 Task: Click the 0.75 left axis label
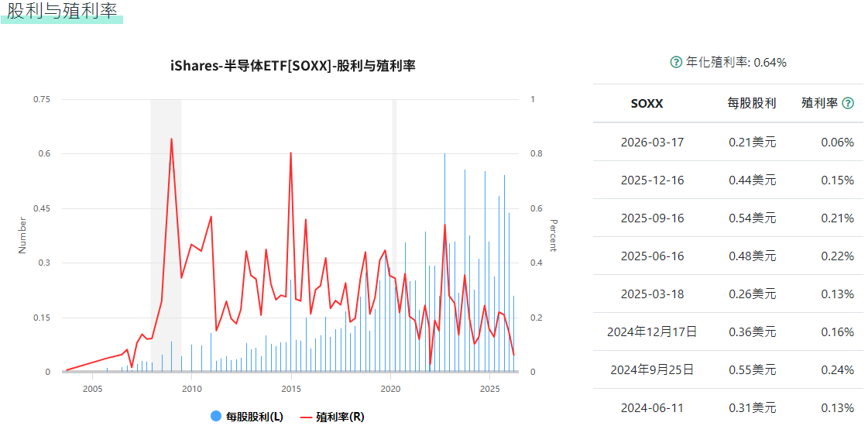coord(42,99)
